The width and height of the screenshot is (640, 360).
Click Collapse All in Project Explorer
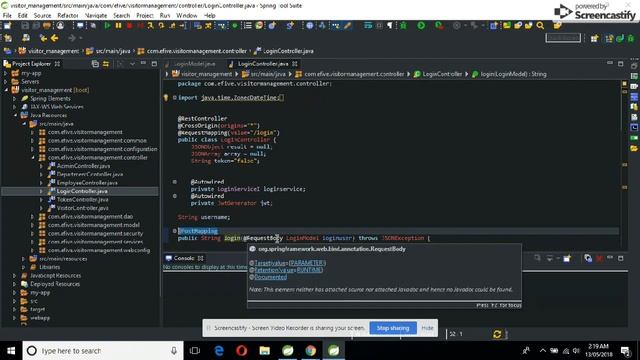point(95,64)
